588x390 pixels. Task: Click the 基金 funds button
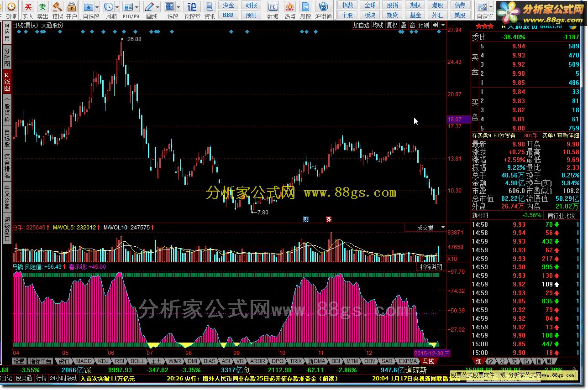(x=415, y=15)
